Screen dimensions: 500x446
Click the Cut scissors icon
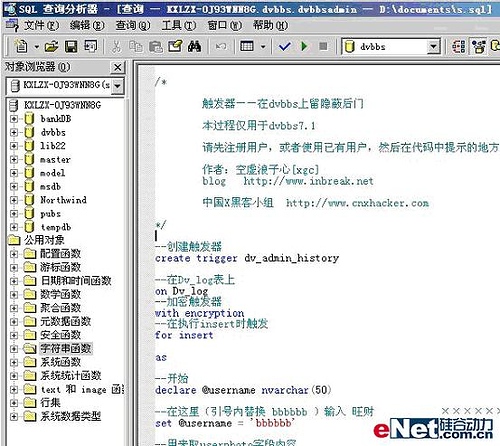click(x=116, y=46)
